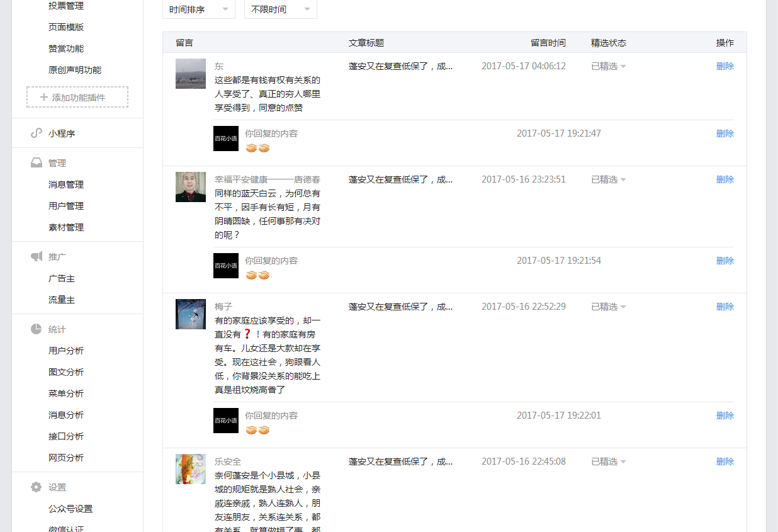Click the 推广 megaphone icon
This screenshot has height=532, width=778.
(37, 257)
